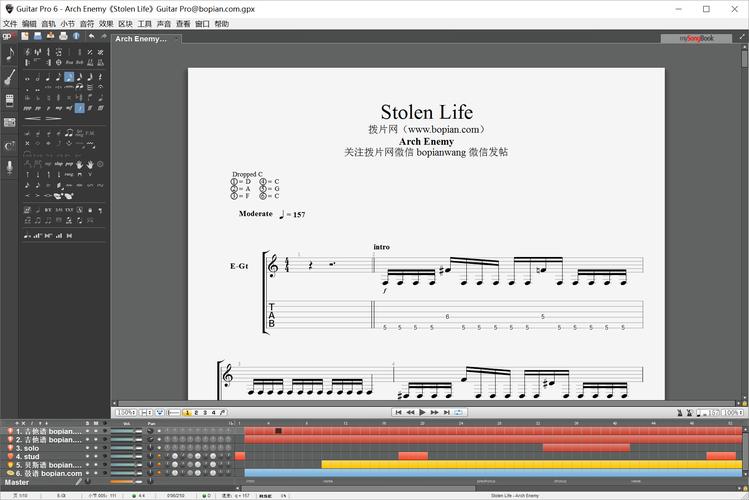Image resolution: width=749 pixels, height=500 pixels.
Task: Open the mySongBook tab
Action: click(696, 39)
